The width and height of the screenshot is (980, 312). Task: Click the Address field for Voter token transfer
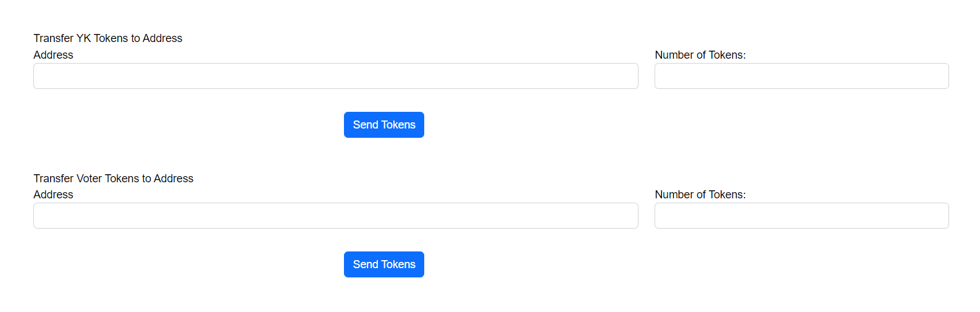pyautogui.click(x=335, y=216)
